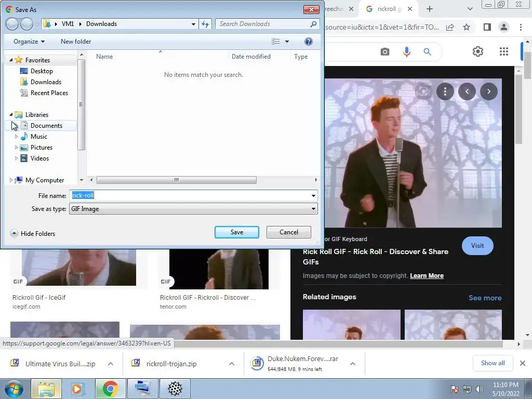Collapse the Libraries tree node
Screen dimensions: 532x399
pos(11,115)
